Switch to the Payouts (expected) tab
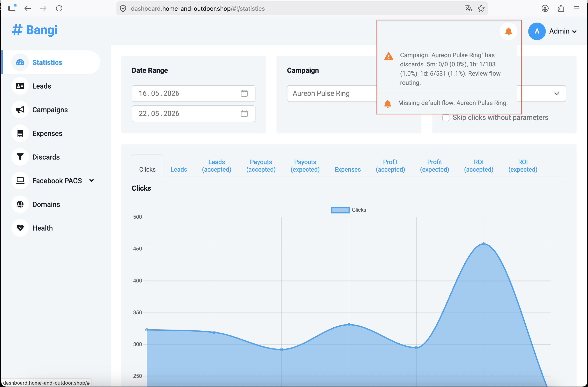588x387 pixels. tap(305, 166)
